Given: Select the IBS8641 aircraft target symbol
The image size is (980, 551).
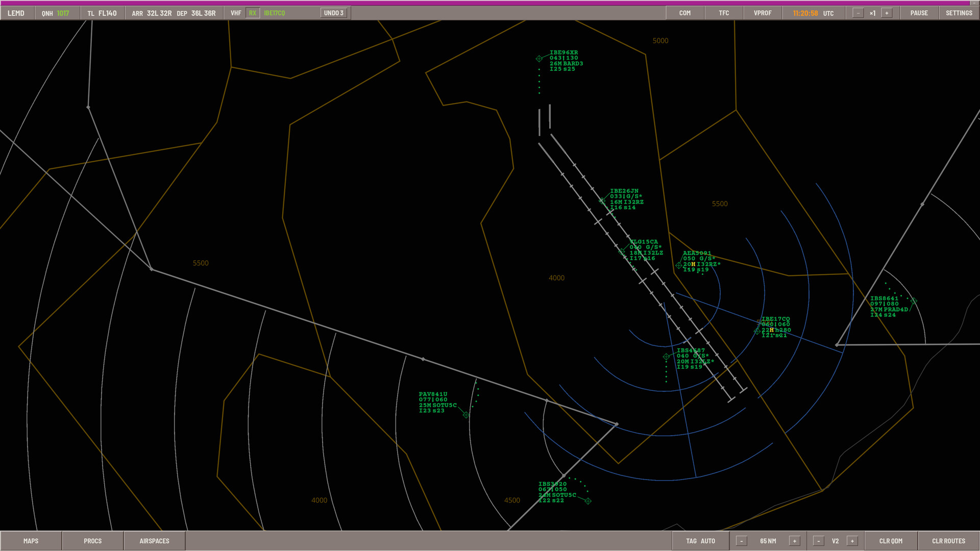Looking at the screenshot, I should [914, 302].
